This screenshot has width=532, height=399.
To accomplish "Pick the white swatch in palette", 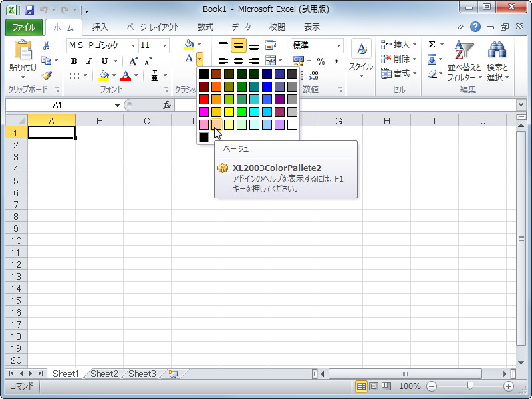I will coord(292,124).
